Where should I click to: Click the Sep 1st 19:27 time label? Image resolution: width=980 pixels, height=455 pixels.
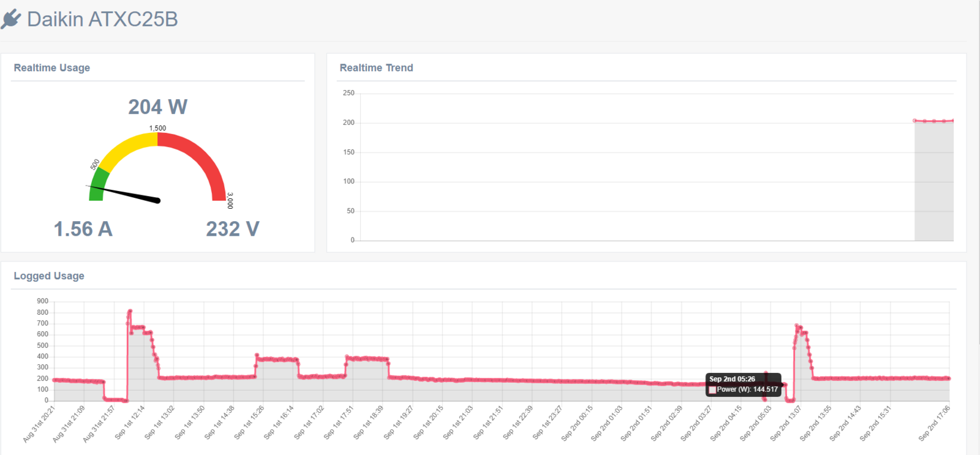point(399,421)
